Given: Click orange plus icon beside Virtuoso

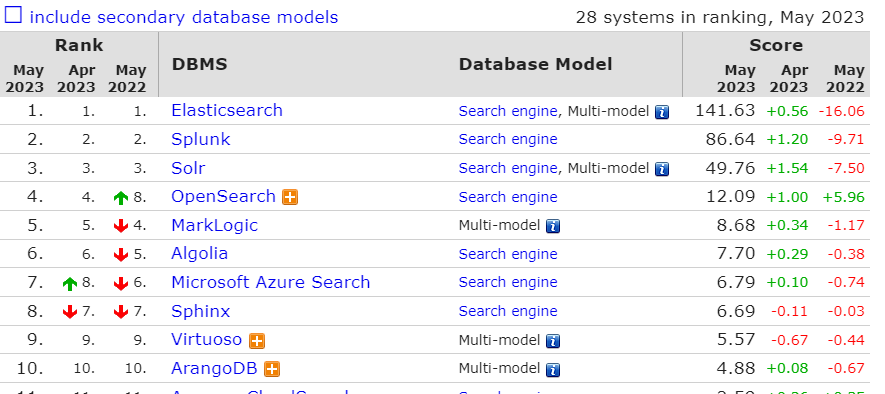Looking at the screenshot, I should pos(257,341).
